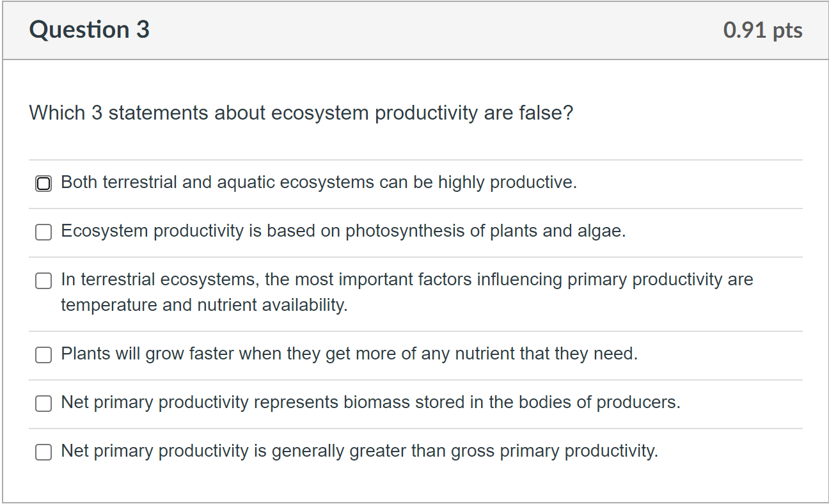Tick the checkbox for photosynthesis of plants and algae
829x504 pixels.
[x=43, y=233]
